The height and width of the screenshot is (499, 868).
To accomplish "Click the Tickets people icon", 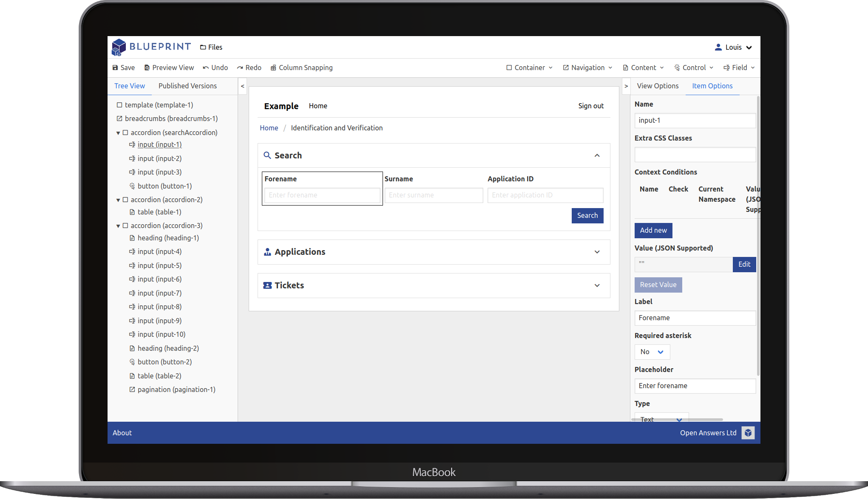I will [x=267, y=285].
